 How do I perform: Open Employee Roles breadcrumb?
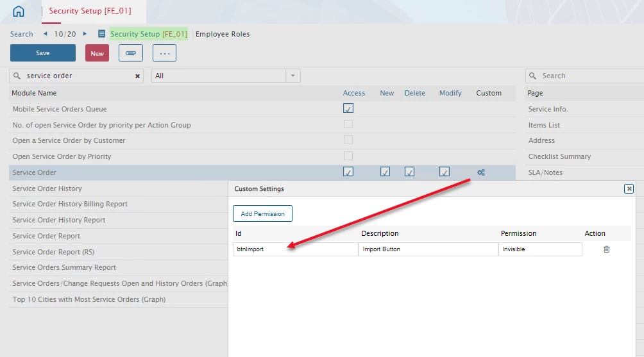223,34
